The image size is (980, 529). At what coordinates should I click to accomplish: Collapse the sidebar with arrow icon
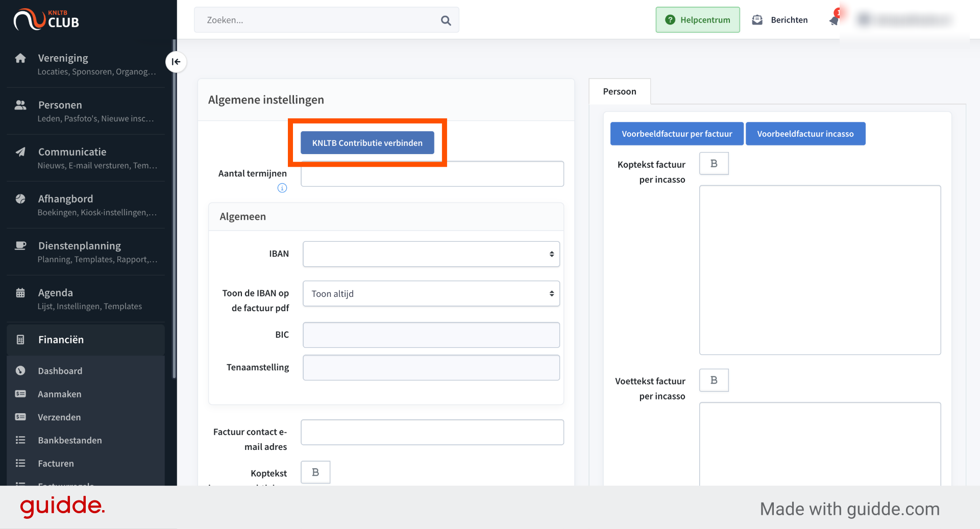coord(176,62)
